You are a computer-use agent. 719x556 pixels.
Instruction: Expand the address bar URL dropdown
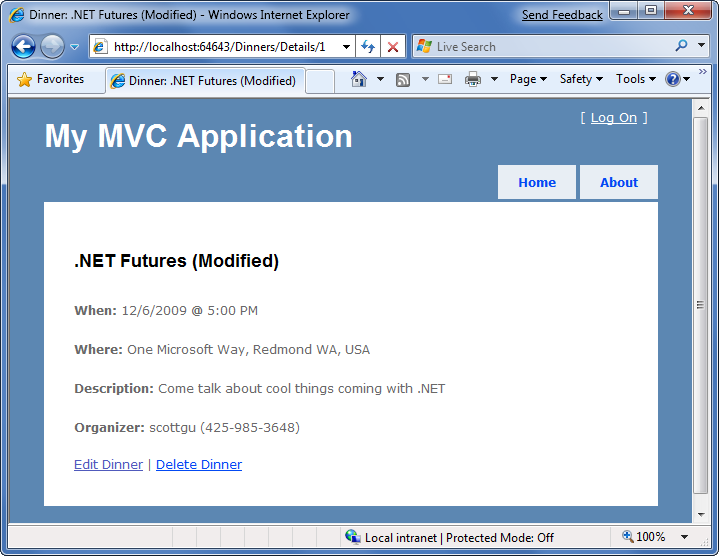click(x=346, y=47)
